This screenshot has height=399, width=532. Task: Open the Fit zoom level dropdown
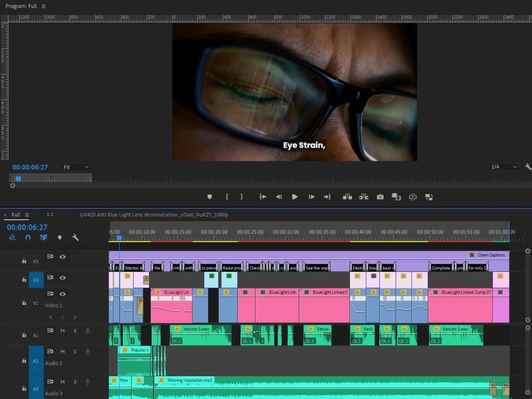76,167
